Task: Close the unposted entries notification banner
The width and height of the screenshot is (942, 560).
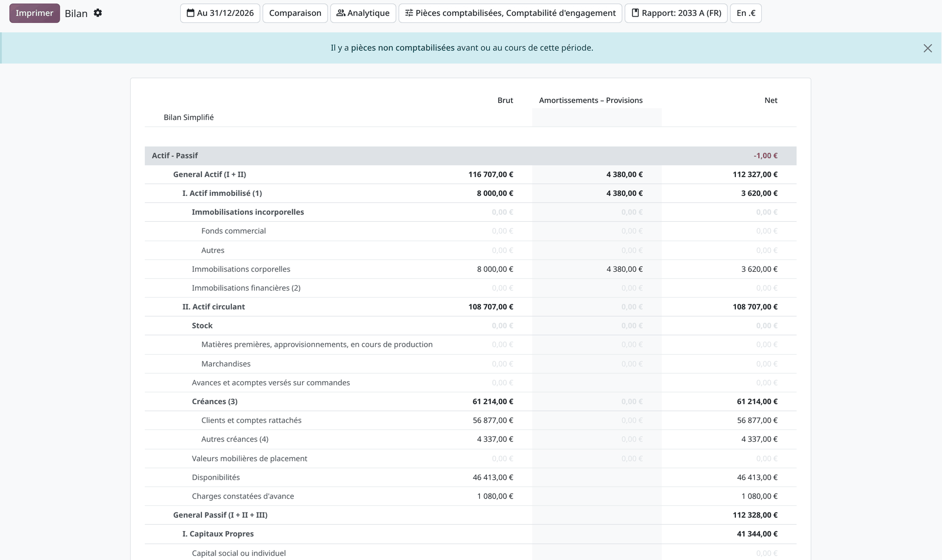Action: point(927,48)
